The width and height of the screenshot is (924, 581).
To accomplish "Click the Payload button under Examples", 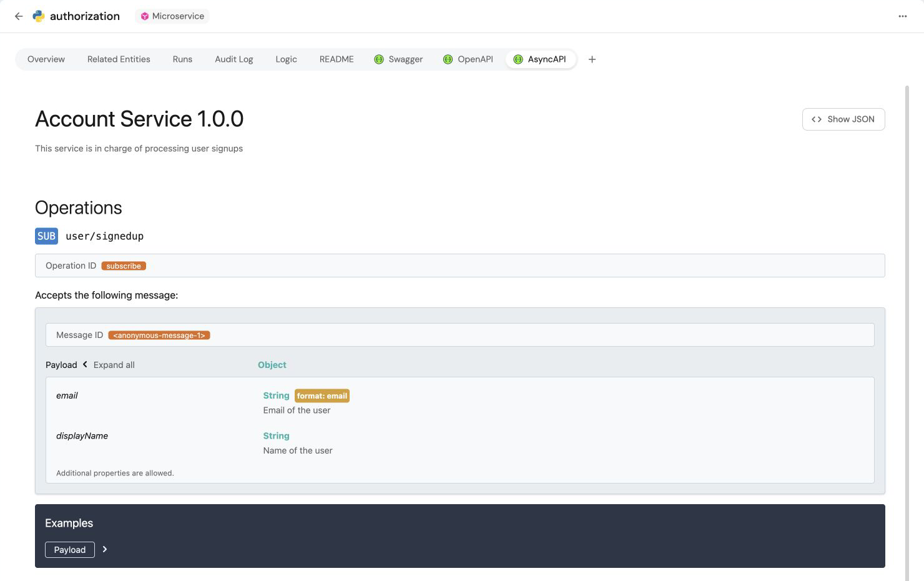I will click(70, 550).
